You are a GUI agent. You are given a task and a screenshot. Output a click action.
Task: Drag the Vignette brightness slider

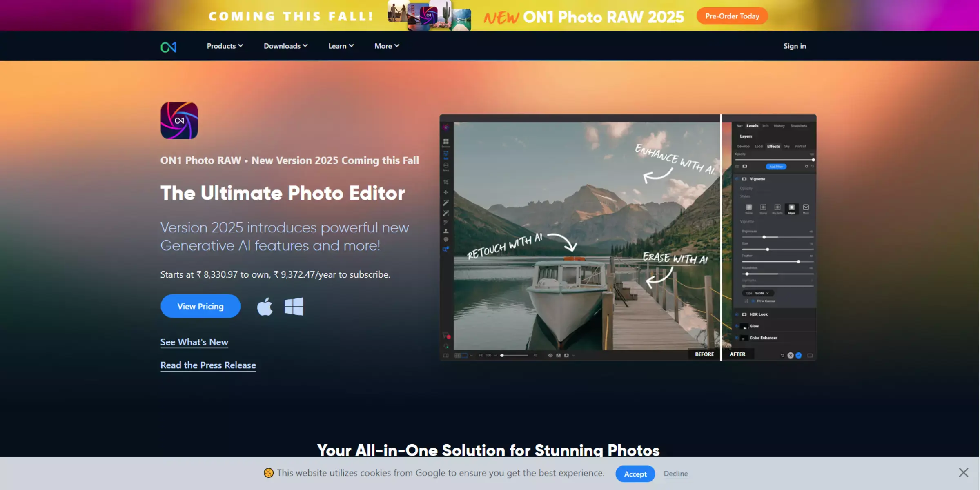point(764,237)
